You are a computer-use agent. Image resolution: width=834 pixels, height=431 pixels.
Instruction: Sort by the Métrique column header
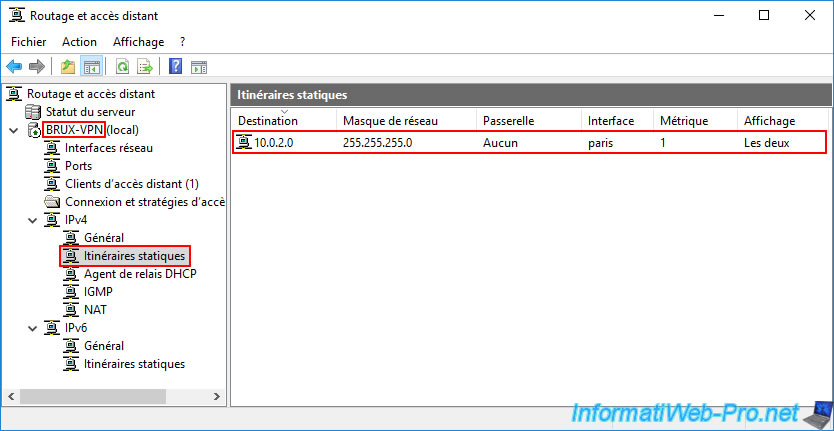(x=684, y=121)
